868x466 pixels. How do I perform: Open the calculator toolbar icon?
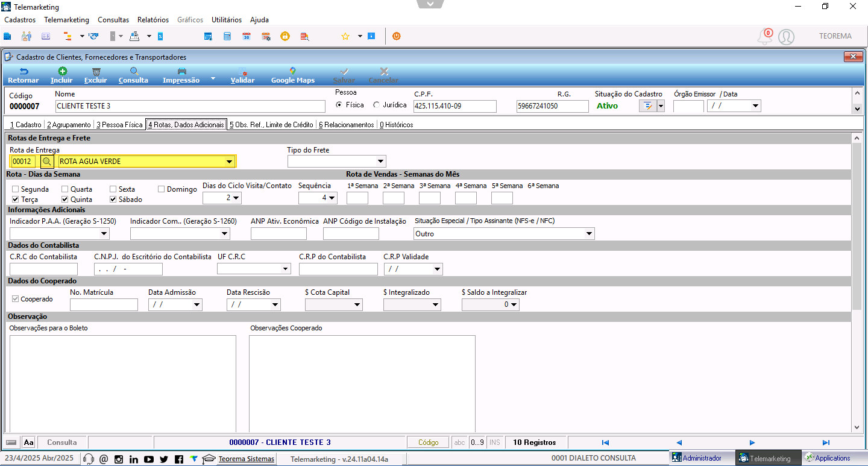coord(227,36)
